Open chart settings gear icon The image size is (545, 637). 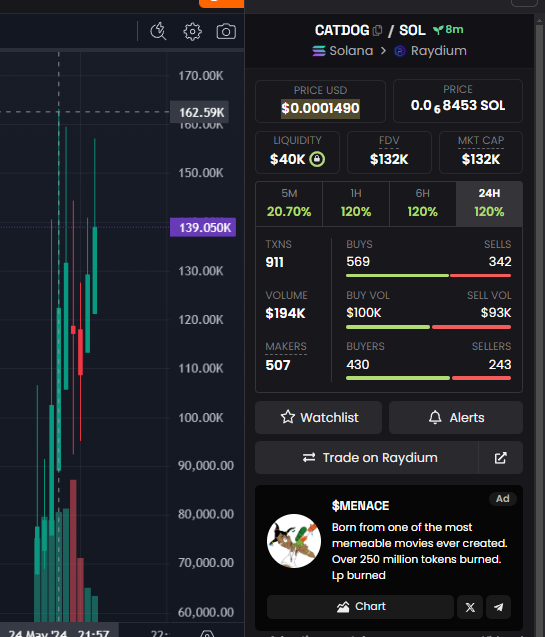coord(192,31)
